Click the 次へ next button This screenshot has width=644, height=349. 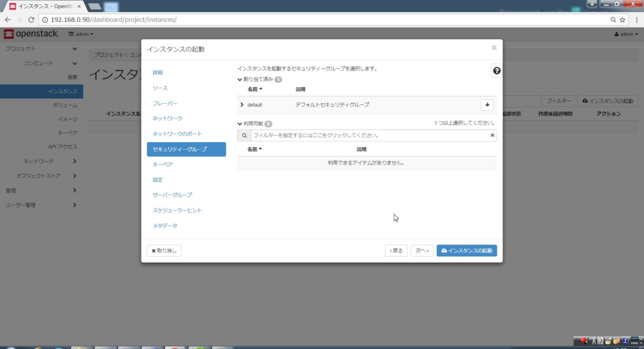tap(422, 250)
